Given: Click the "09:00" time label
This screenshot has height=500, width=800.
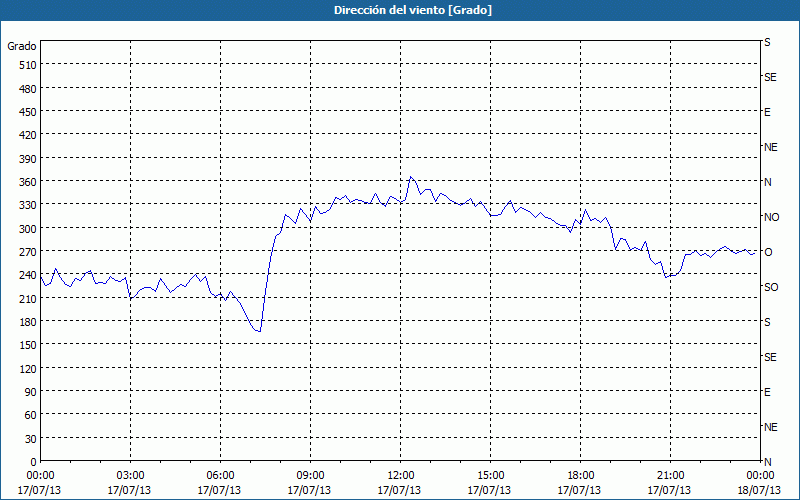Looking at the screenshot, I should [310, 476].
